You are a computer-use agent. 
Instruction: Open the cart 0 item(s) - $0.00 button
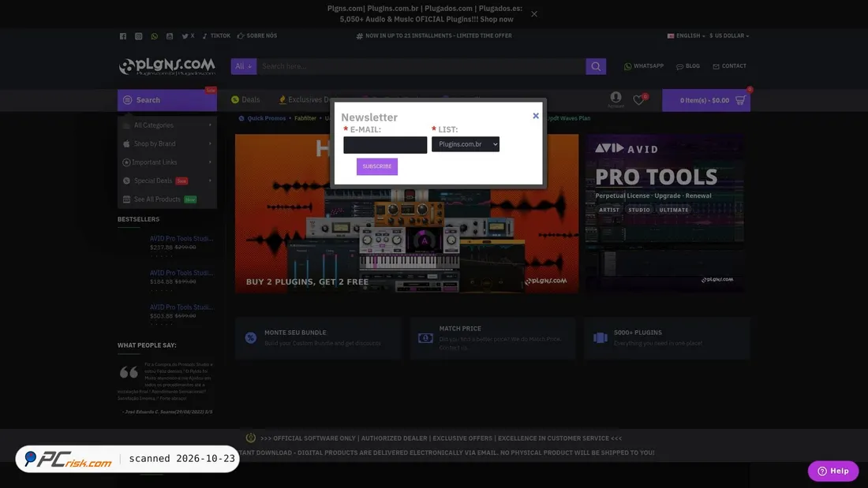tap(705, 100)
